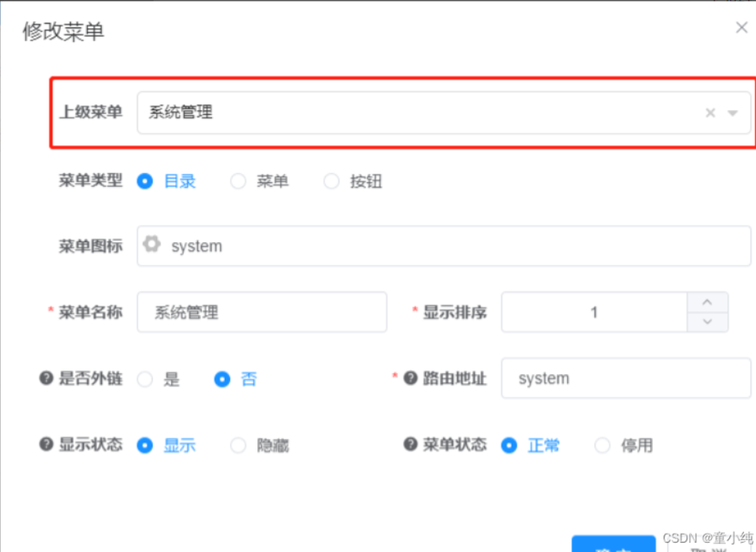Decrement 显示排序 with the down arrow
Screen dimensions: 756x552
[708, 322]
